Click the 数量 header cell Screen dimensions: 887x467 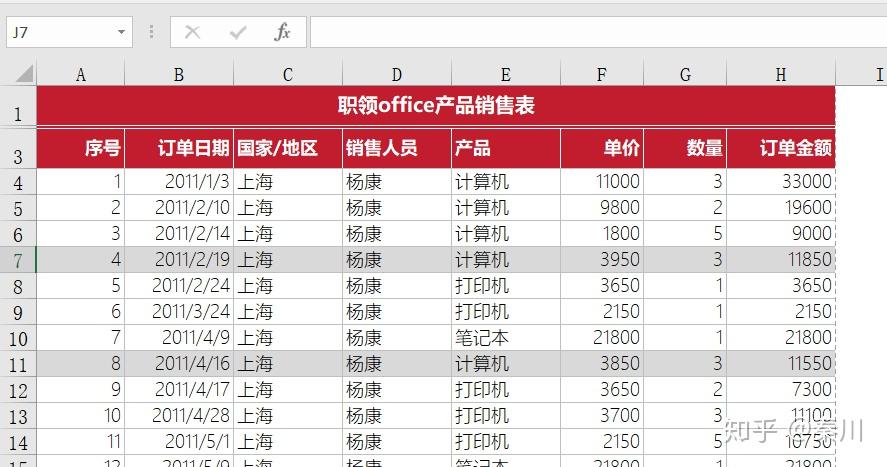[685, 148]
